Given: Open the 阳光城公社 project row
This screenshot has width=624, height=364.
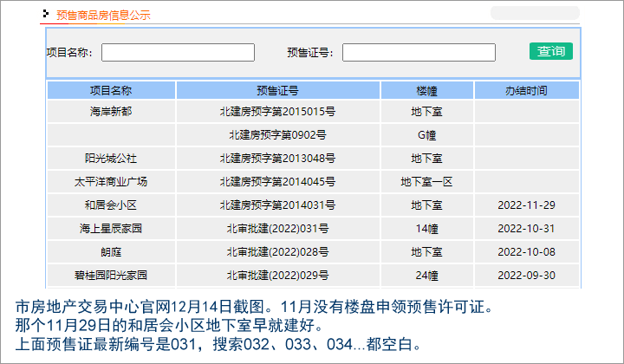Looking at the screenshot, I should click(x=111, y=159).
